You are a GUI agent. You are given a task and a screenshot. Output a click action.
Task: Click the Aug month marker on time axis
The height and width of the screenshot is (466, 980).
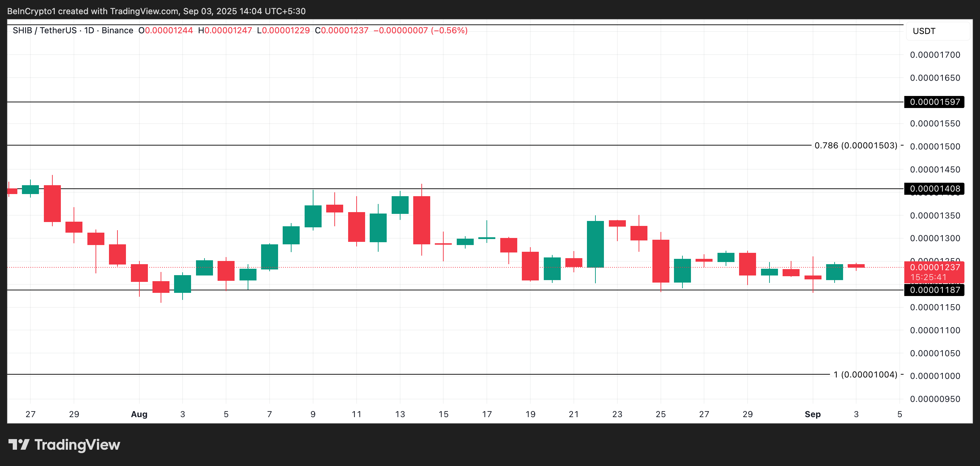pyautogui.click(x=139, y=414)
